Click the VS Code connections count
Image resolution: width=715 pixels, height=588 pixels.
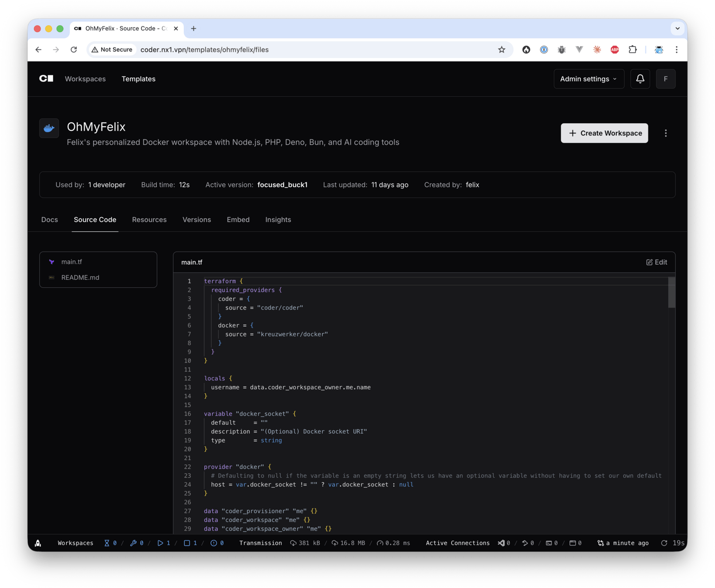pyautogui.click(x=504, y=543)
